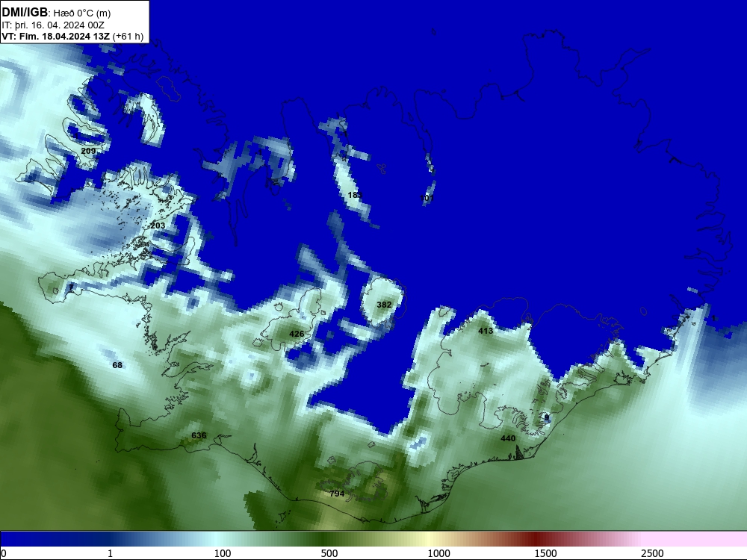Pick the pale yellow legend color above 1000
The image size is (747, 560).
[429, 539]
